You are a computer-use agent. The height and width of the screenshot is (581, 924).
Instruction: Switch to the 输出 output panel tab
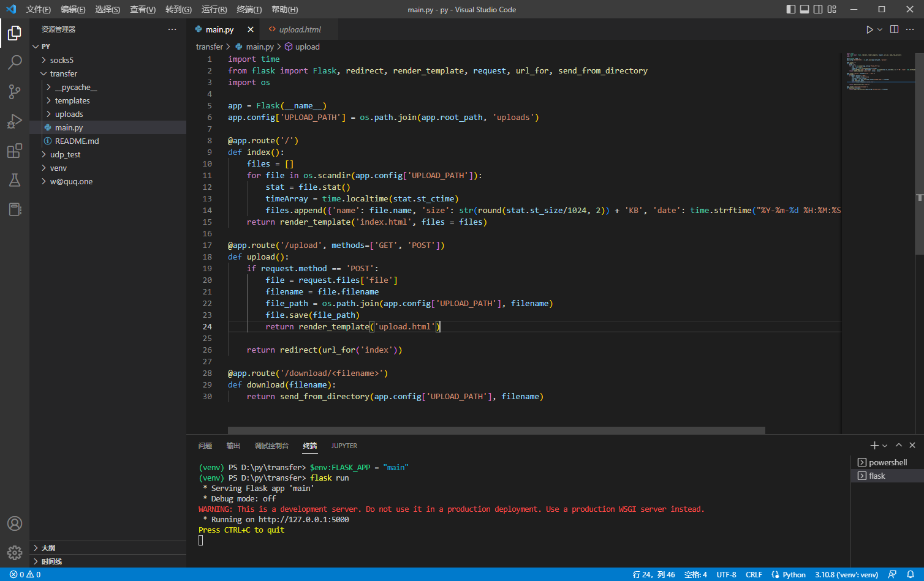[233, 446]
